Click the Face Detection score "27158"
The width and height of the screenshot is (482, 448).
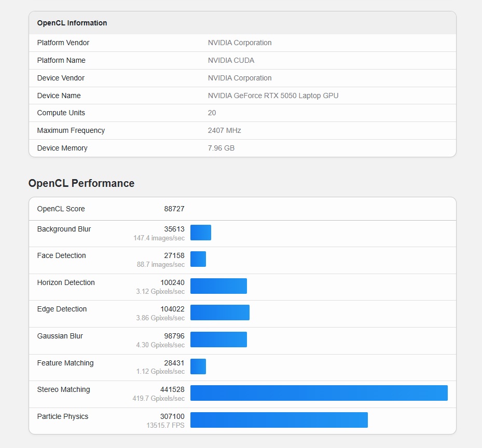click(174, 255)
